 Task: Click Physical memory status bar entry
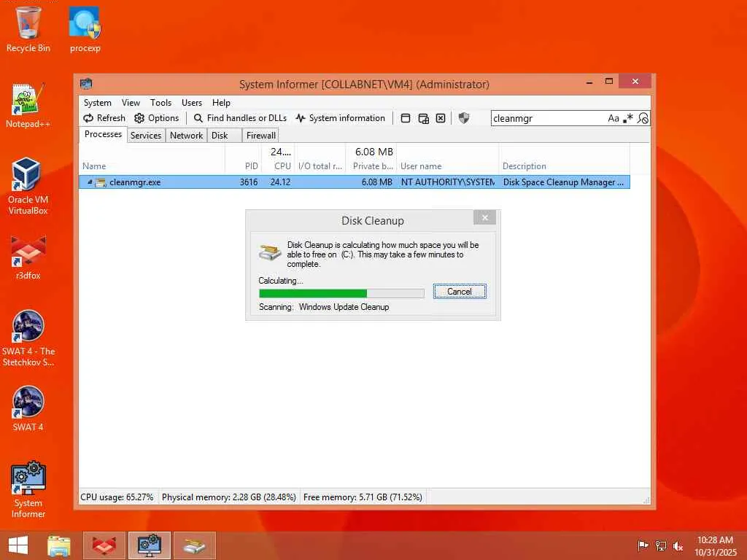pos(228,497)
